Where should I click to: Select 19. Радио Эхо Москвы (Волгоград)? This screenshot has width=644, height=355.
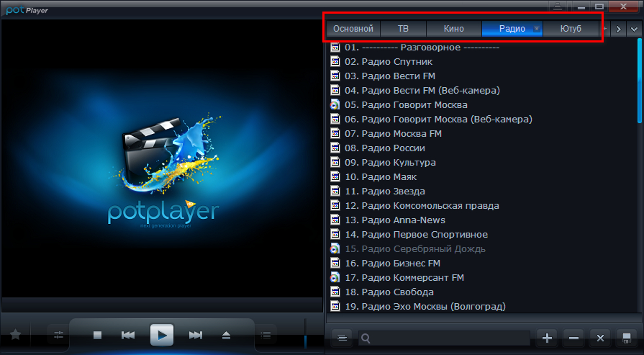click(x=425, y=307)
